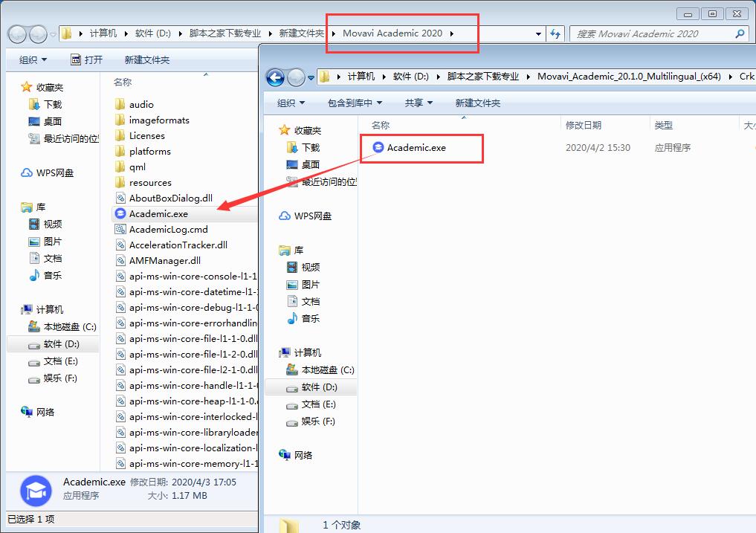Viewport: 756px width, 533px height.
Task: Click the search magnifier icon in back window
Action: coord(740,33)
